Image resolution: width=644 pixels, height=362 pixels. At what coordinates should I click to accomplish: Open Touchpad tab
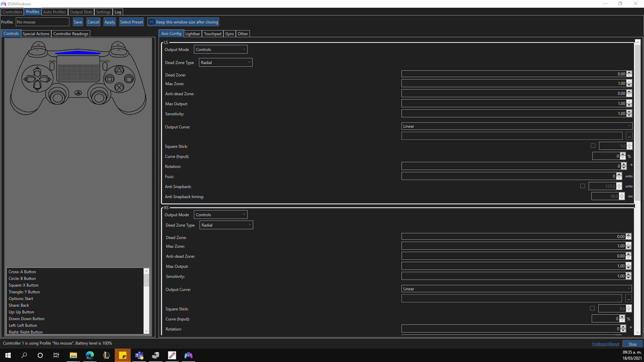pos(213,34)
